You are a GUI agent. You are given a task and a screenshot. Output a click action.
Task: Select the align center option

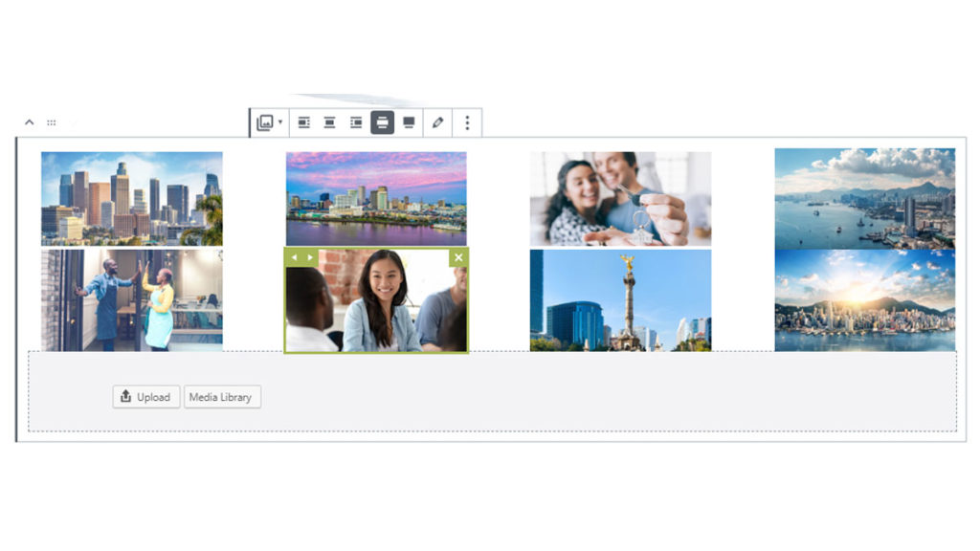tap(330, 122)
